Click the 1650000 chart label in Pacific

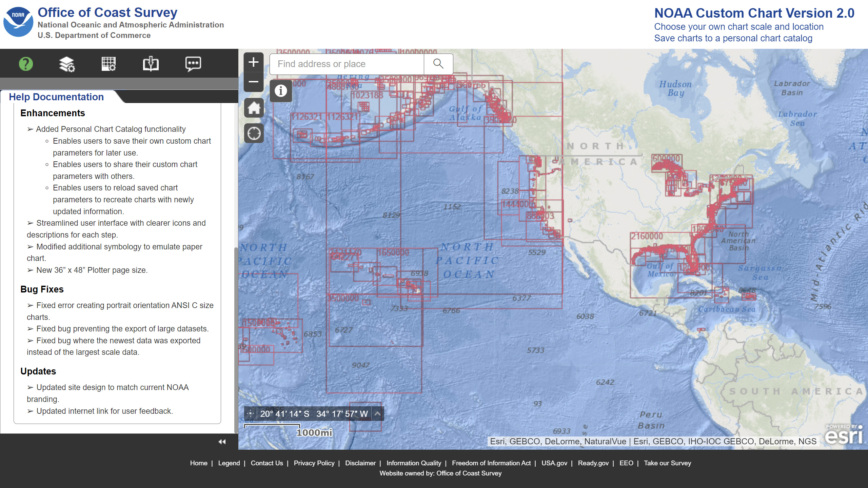pyautogui.click(x=393, y=252)
